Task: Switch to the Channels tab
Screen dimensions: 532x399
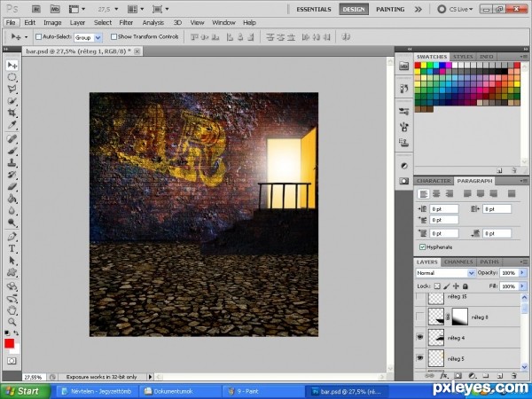Action: 458,262
